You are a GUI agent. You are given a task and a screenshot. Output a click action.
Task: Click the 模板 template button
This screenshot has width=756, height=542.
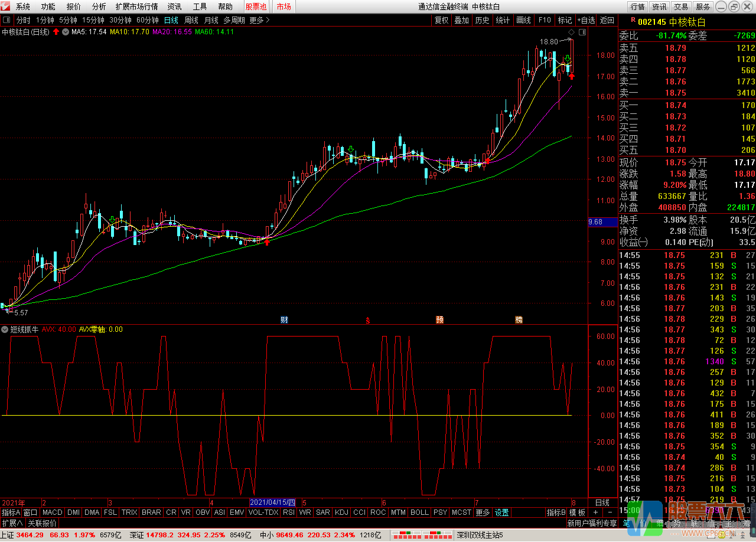[x=577, y=512]
